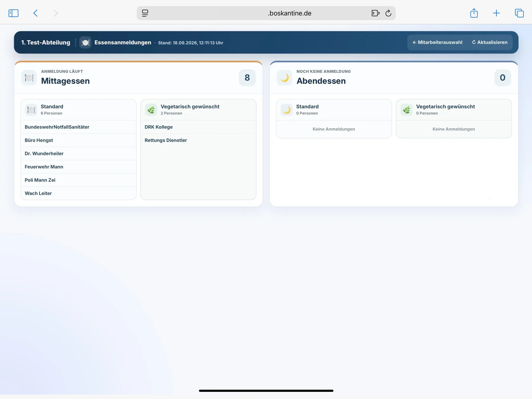Select DRK Kollege in vegetarian list

[x=198, y=127]
